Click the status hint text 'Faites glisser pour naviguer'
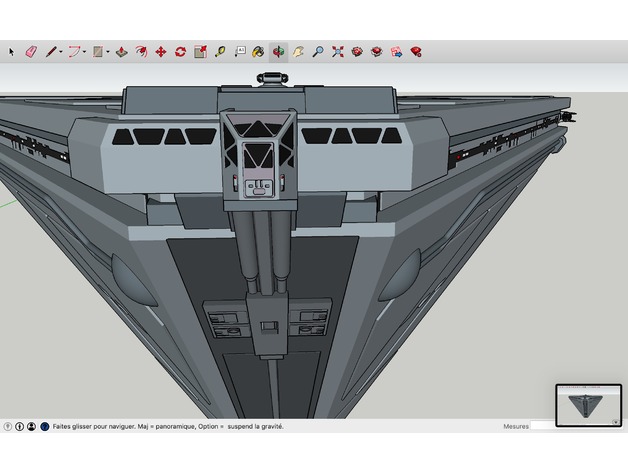This screenshot has height=472, width=628. click(x=94, y=427)
